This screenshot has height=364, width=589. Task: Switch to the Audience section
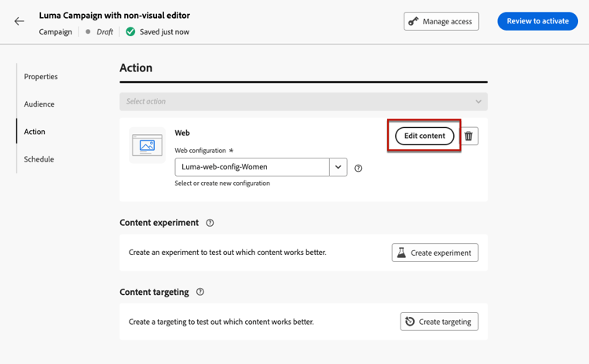point(39,104)
